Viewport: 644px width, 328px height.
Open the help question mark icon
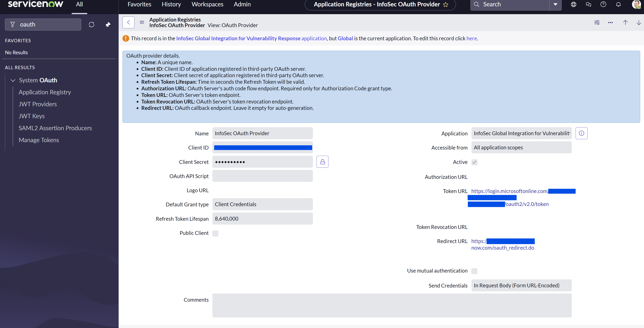point(603,5)
